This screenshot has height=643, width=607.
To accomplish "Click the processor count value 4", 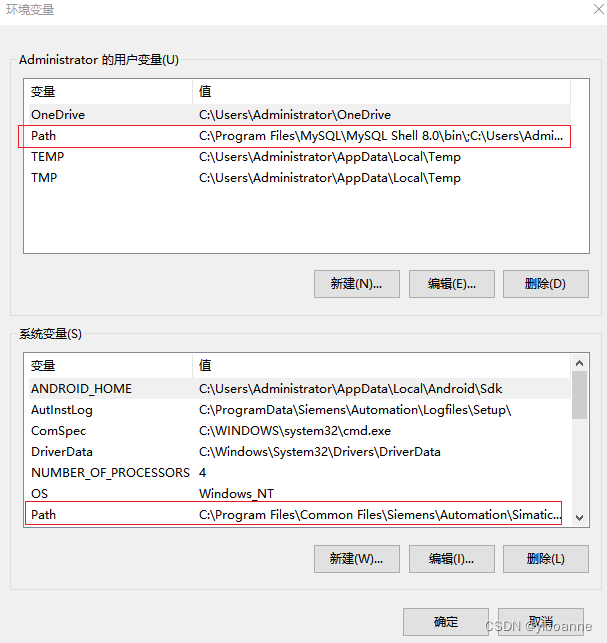I will click(x=203, y=473).
